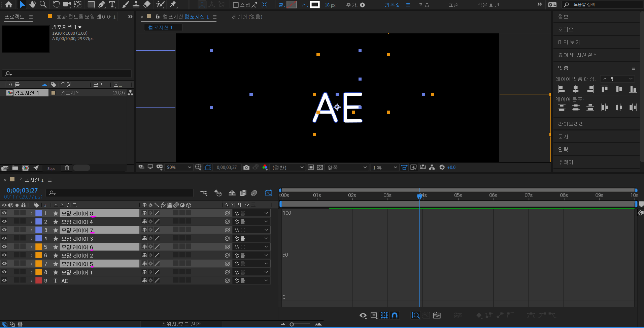This screenshot has width=644, height=328.
Task: Hide 모양 레이어 2 with eye
Action: pos(4,255)
